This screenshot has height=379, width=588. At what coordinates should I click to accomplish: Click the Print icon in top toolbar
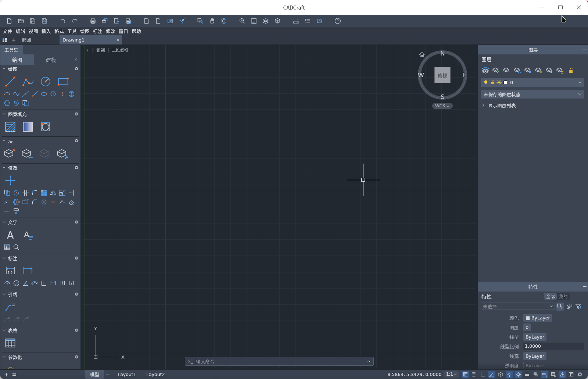click(93, 21)
